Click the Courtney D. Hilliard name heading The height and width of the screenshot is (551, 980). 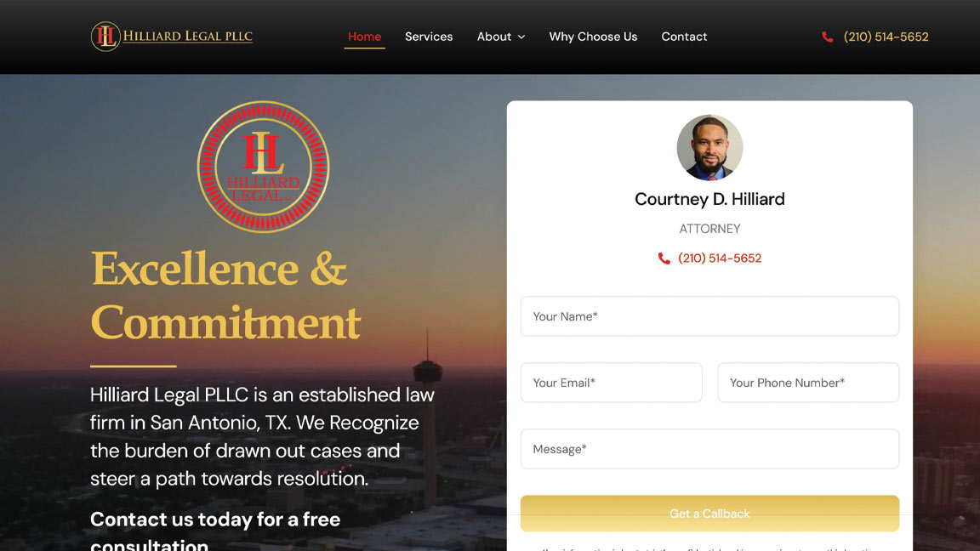(709, 199)
